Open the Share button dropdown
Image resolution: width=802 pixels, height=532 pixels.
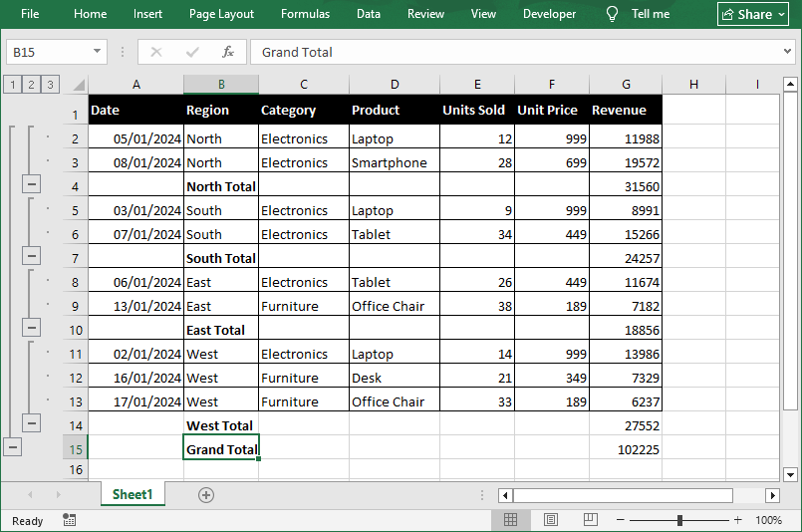click(x=781, y=14)
